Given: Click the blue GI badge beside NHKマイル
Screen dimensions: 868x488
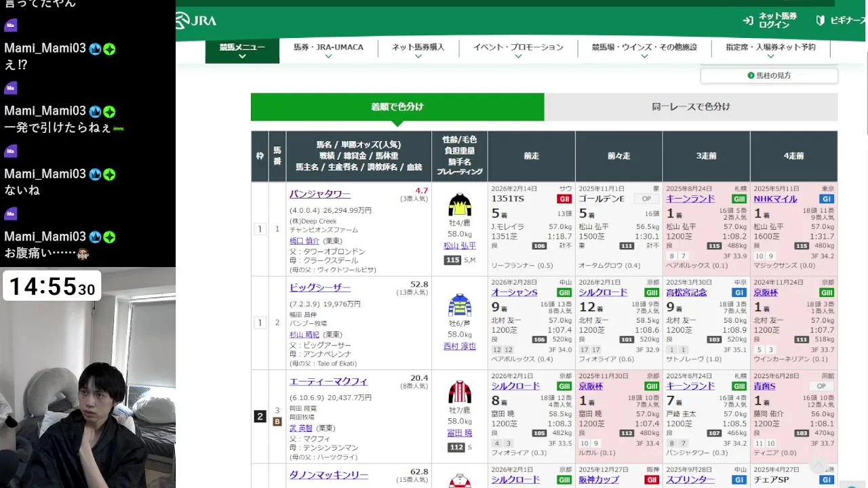Looking at the screenshot, I should coord(826,199).
